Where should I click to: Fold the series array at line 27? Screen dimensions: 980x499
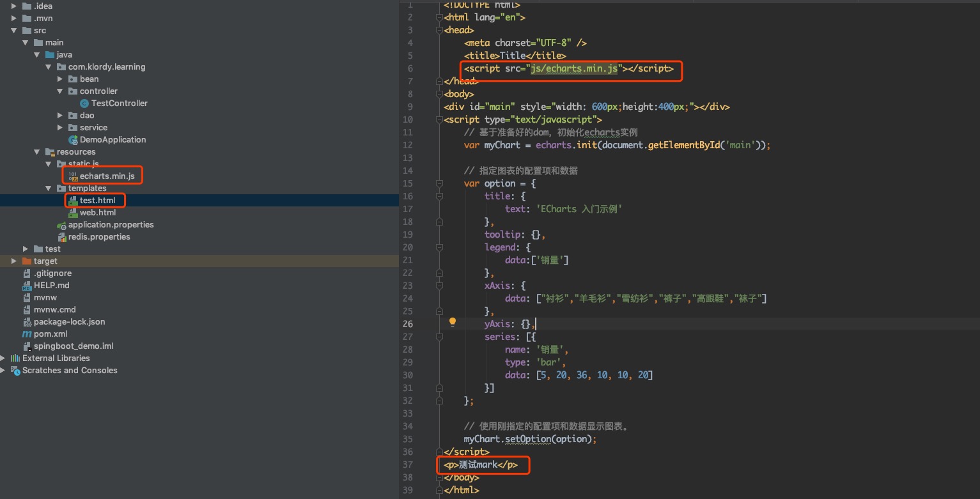(439, 337)
